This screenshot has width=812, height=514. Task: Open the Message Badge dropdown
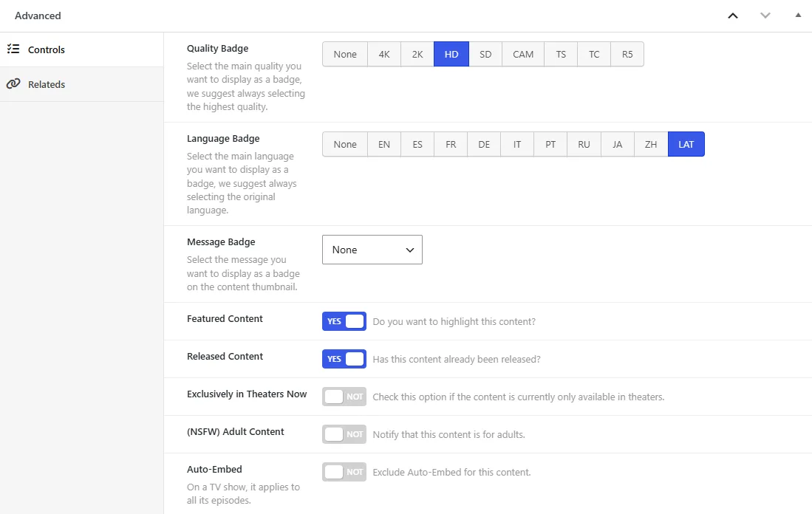[x=372, y=250]
